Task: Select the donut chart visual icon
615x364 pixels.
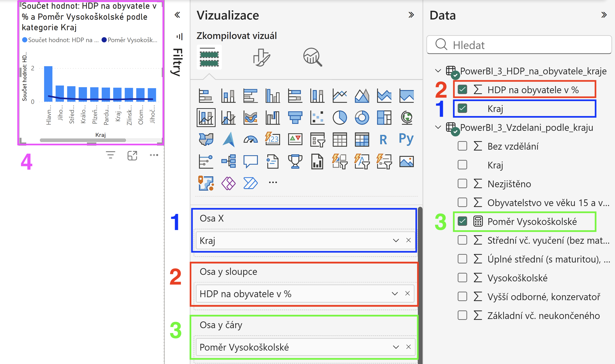Action: [362, 118]
